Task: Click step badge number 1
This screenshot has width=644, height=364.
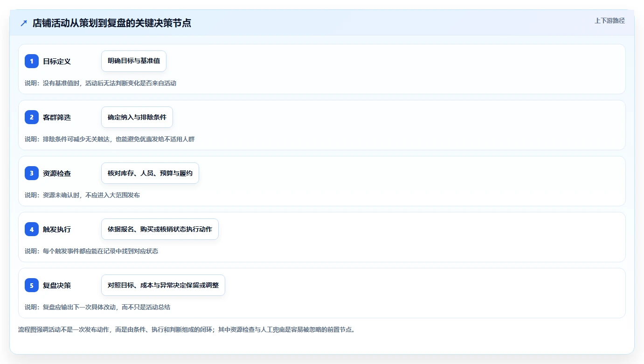Action: 32,61
